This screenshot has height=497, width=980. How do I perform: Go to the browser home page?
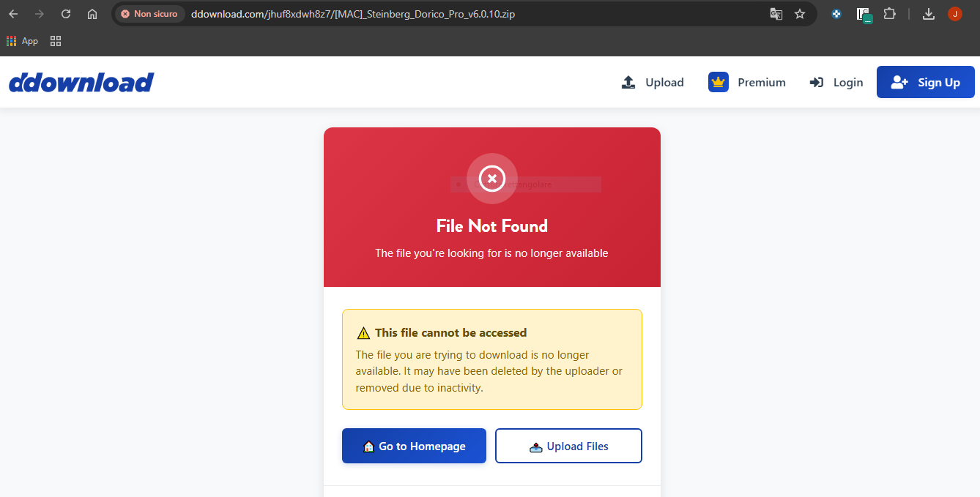92,14
